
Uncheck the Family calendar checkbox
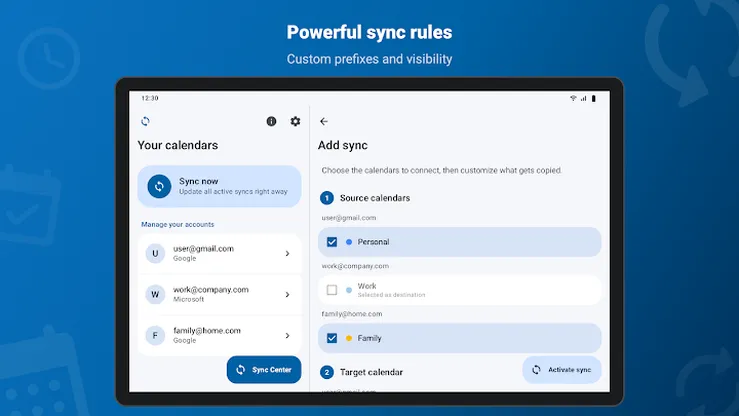[x=332, y=338]
